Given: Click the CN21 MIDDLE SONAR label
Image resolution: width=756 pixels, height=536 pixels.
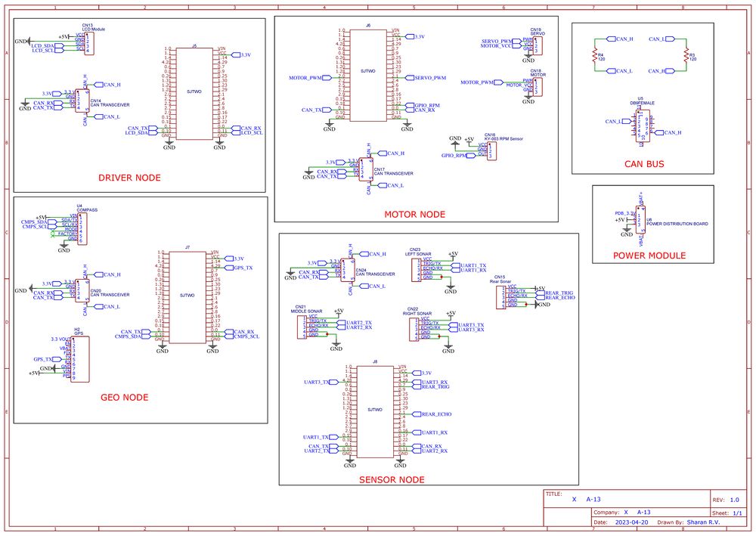Looking at the screenshot, I should click(307, 309).
